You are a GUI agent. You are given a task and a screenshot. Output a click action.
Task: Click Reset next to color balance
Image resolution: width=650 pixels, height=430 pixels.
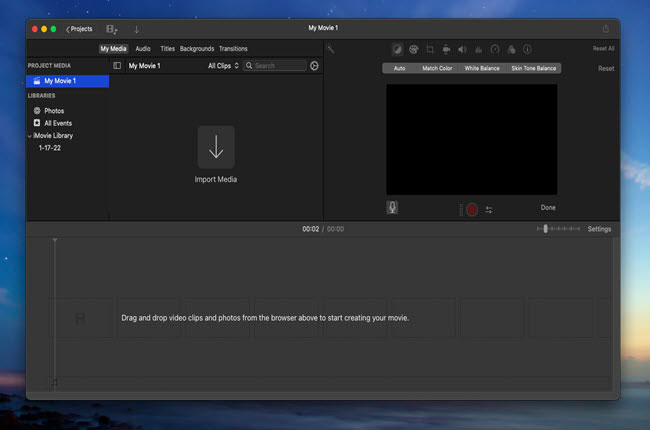606,68
